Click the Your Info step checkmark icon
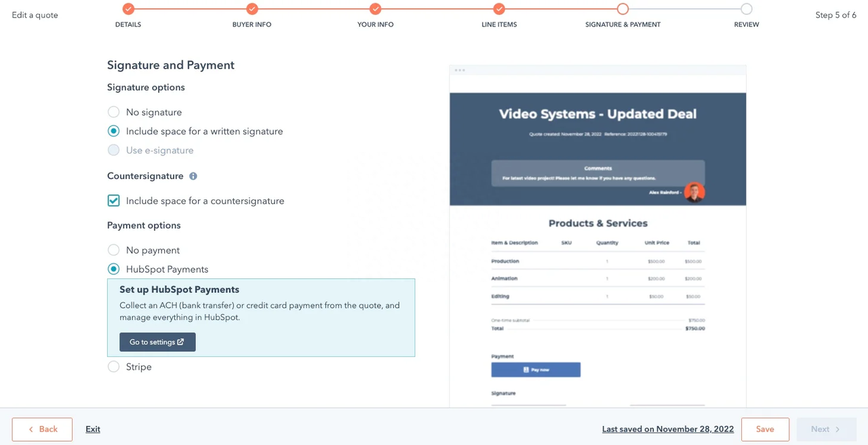Image resolution: width=868 pixels, height=445 pixels. click(x=375, y=9)
